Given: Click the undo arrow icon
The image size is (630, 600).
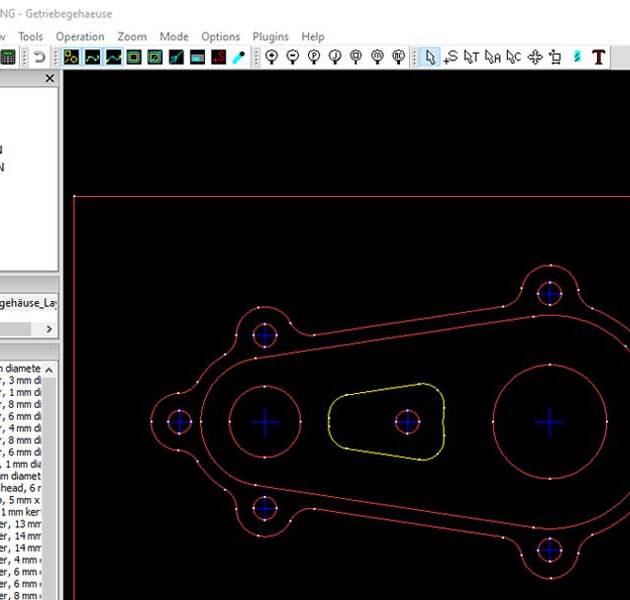Looking at the screenshot, I should (x=38, y=57).
